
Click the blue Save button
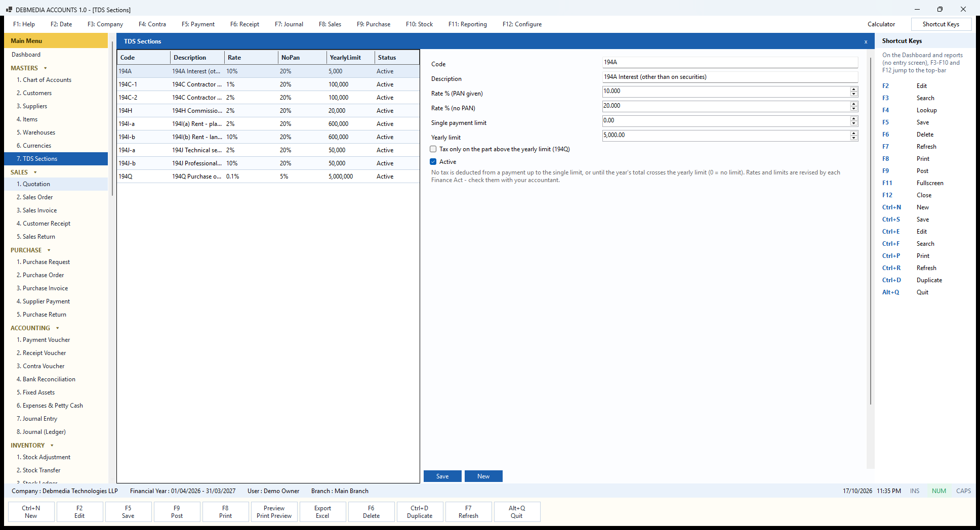[442, 476]
